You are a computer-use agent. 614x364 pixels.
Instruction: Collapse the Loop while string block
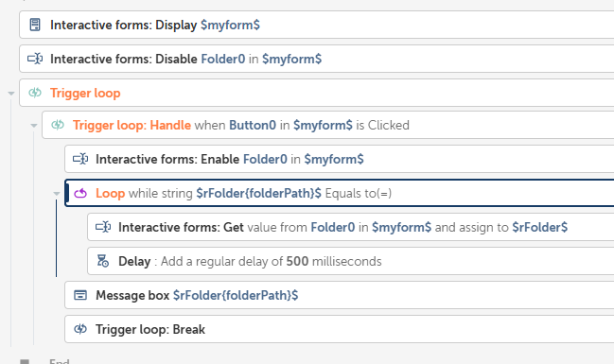57,194
